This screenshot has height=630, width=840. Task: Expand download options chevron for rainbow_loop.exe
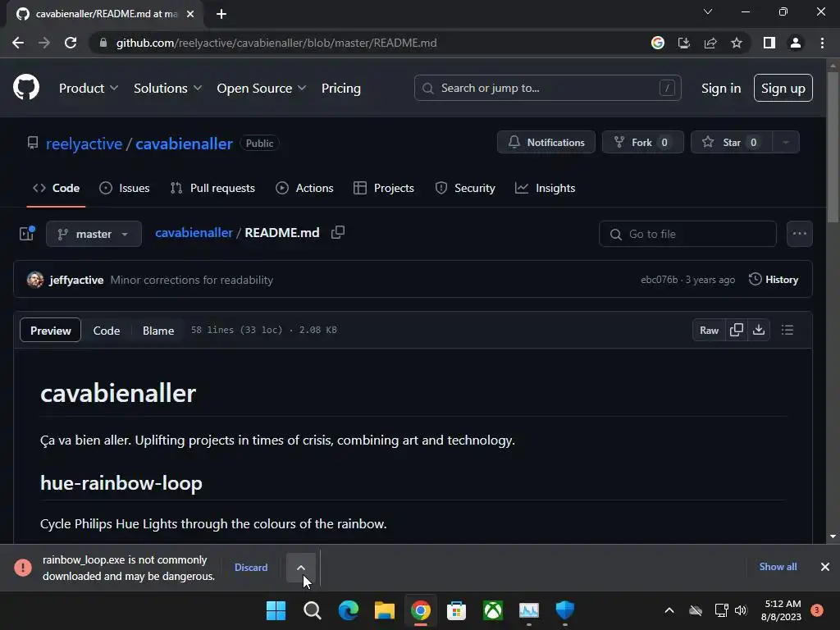pyautogui.click(x=301, y=568)
